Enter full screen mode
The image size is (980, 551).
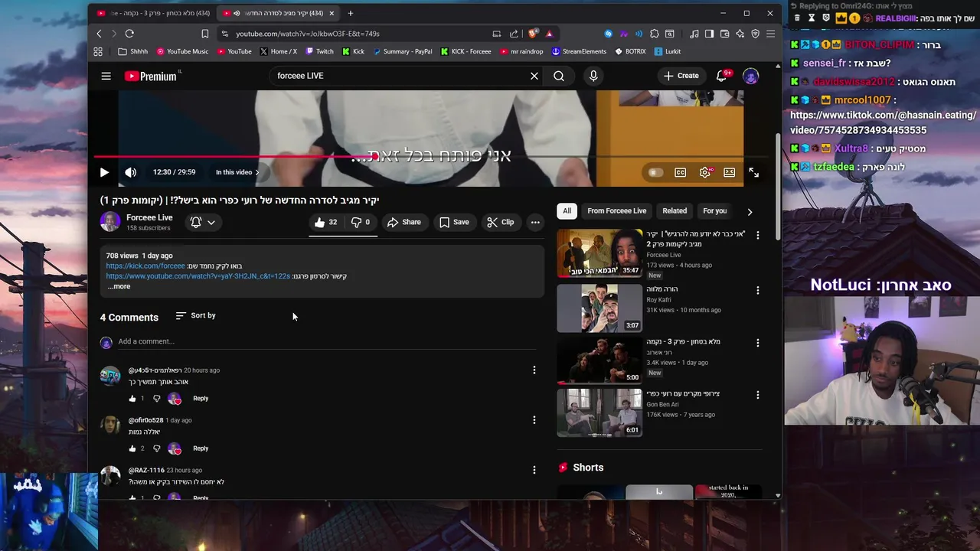[753, 172]
